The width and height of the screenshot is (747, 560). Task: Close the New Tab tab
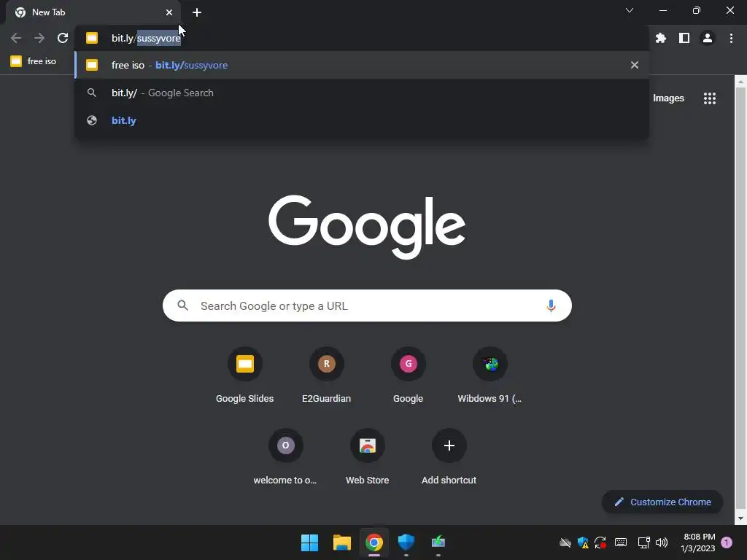point(169,12)
